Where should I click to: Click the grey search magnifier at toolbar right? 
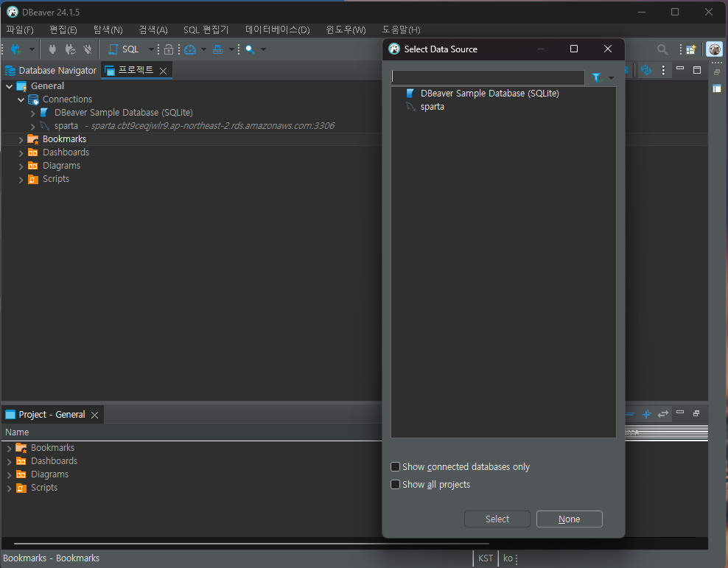click(x=662, y=49)
